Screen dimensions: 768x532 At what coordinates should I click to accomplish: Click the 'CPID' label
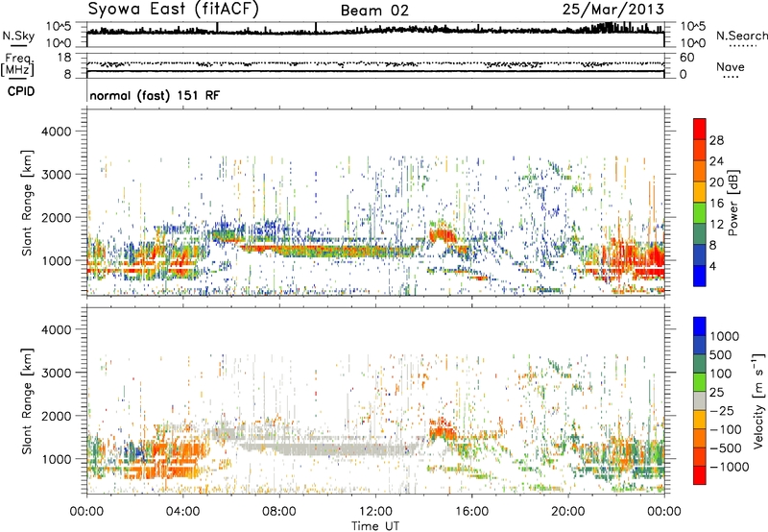[21, 91]
